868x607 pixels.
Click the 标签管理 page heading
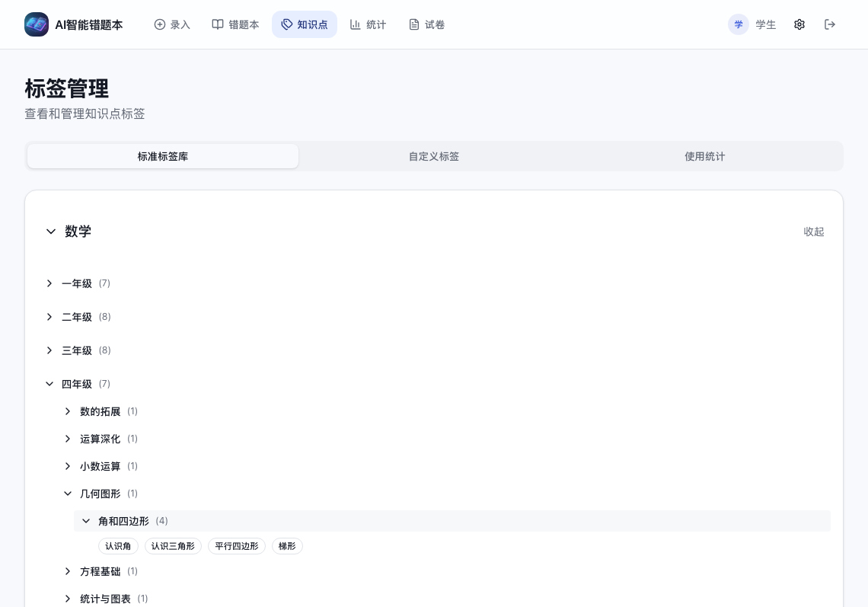[67, 88]
